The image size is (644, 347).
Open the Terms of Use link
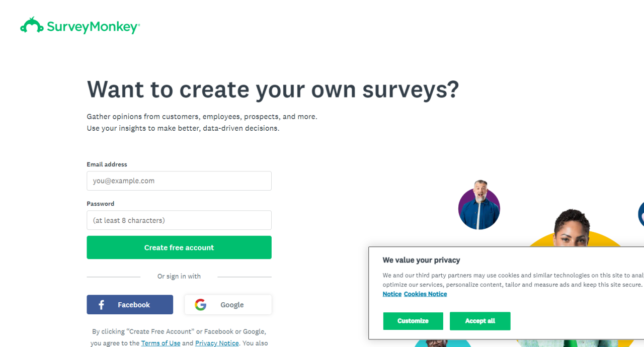[x=160, y=343]
